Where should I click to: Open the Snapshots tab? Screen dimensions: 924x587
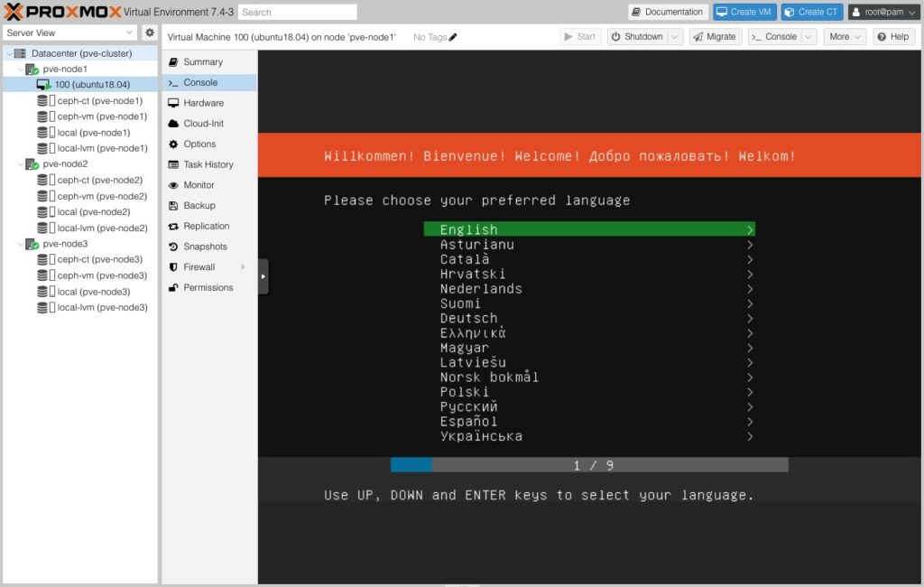[x=209, y=247]
